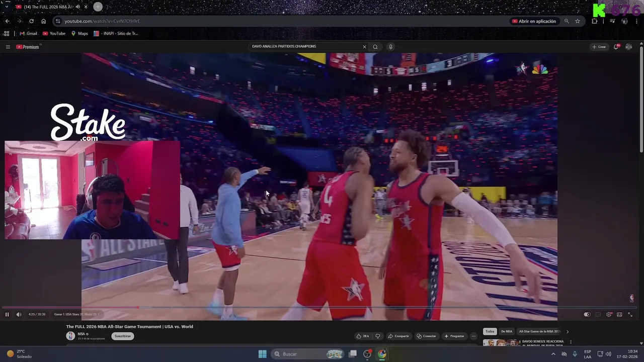Open Gmail bookmark
Screen dimensions: 644x362
(28, 34)
